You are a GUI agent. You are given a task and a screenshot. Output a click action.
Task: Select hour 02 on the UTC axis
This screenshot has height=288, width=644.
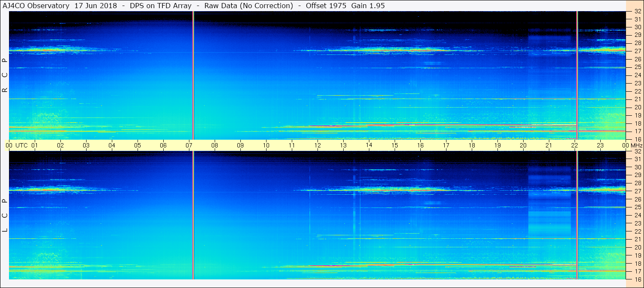[60, 145]
